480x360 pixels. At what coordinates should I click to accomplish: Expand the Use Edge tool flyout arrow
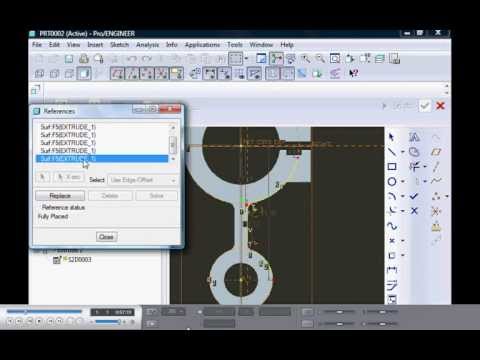403,255
